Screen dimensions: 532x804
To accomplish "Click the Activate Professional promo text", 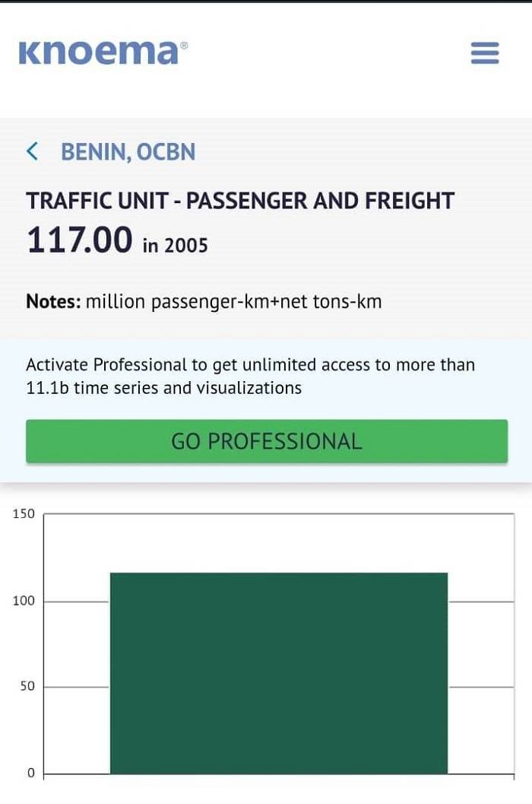I will (250, 376).
